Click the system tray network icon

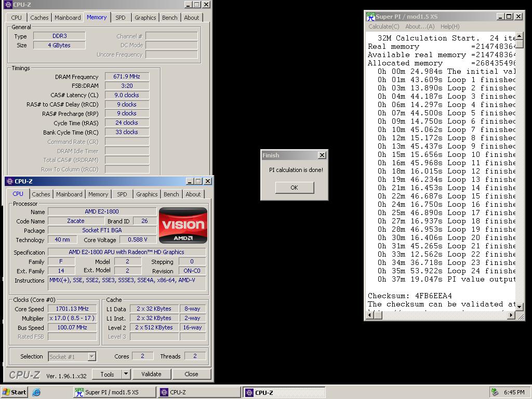[495, 392]
